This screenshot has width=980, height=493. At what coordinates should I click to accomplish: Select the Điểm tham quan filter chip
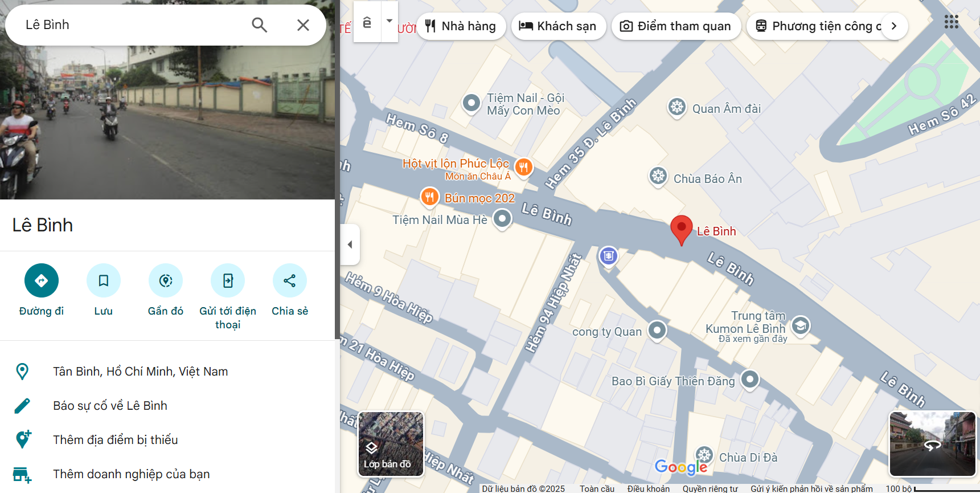[x=676, y=26]
